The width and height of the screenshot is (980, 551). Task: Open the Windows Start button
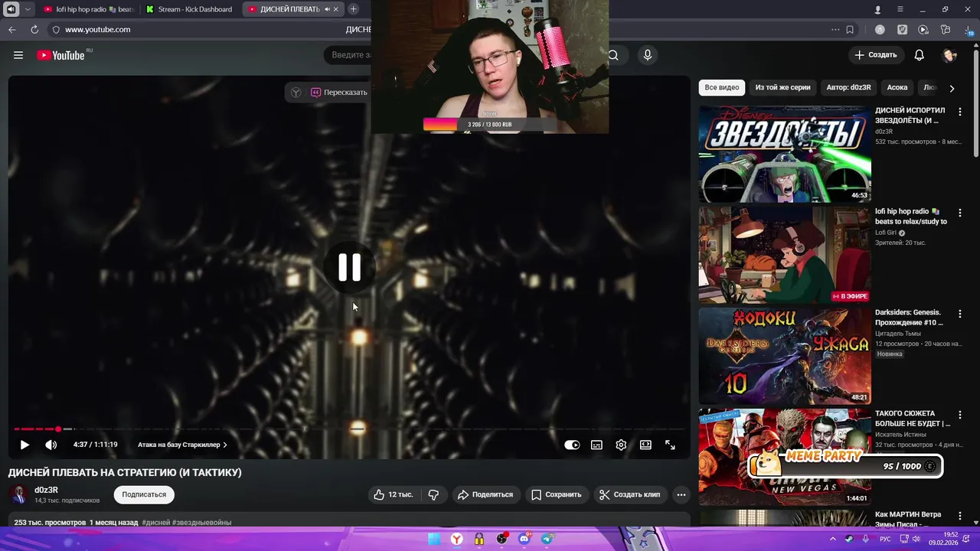(433, 539)
